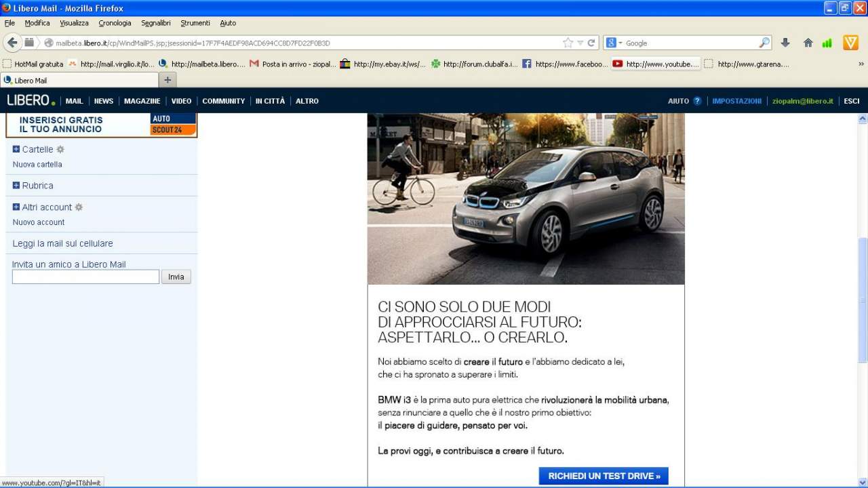Image resolution: width=868 pixels, height=488 pixels.
Task: Open the Modifica menu
Action: pyautogui.click(x=37, y=23)
